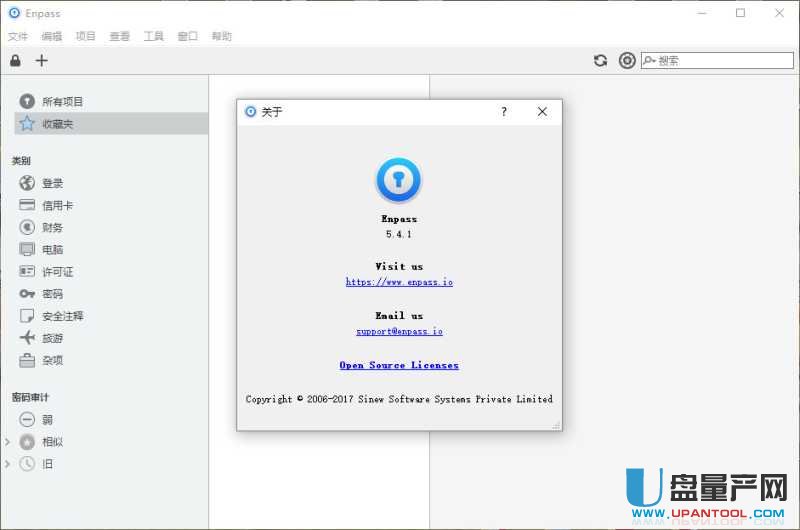Click the sync refresh icon

[600, 60]
